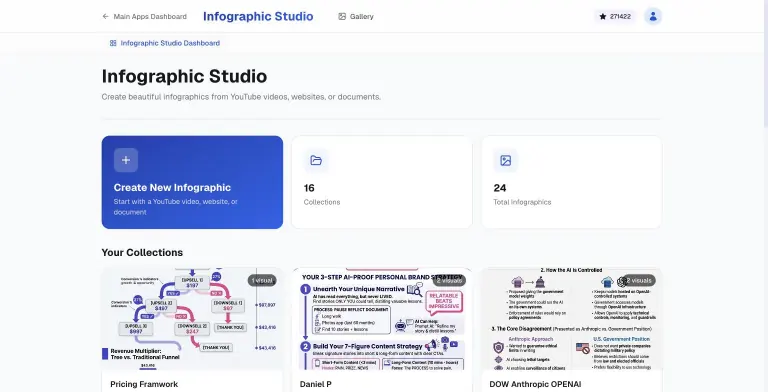Open the 16 Collections stat card
Image resolution: width=768 pixels, height=392 pixels.
click(382, 182)
